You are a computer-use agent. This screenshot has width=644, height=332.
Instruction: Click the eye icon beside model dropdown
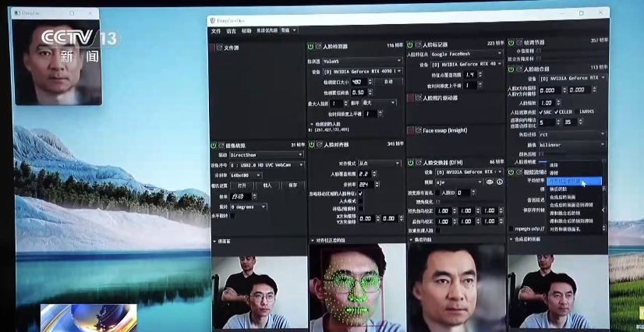pyautogui.click(x=490, y=182)
